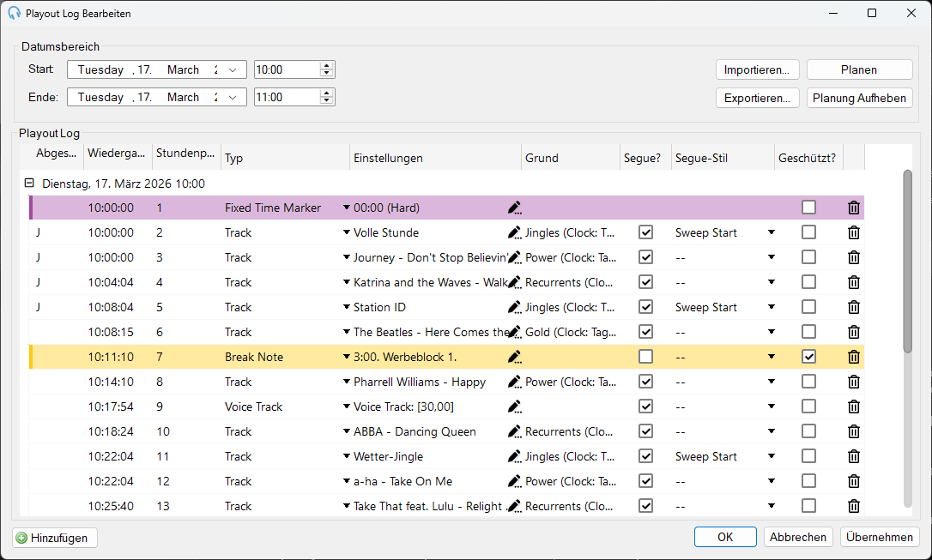Sort by the Typ column header

point(285,158)
